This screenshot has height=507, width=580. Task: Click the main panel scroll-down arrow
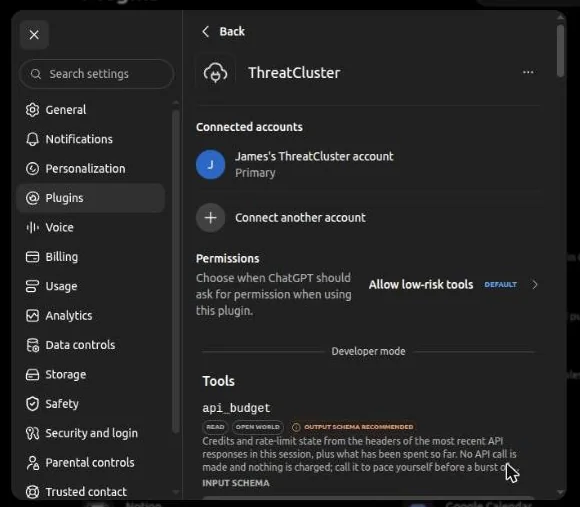tap(561, 492)
